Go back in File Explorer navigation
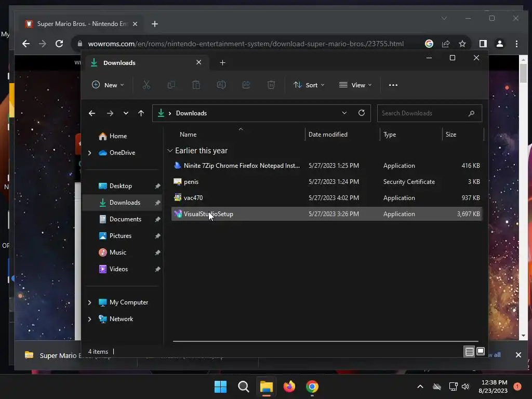This screenshot has height=399, width=532. [x=91, y=113]
